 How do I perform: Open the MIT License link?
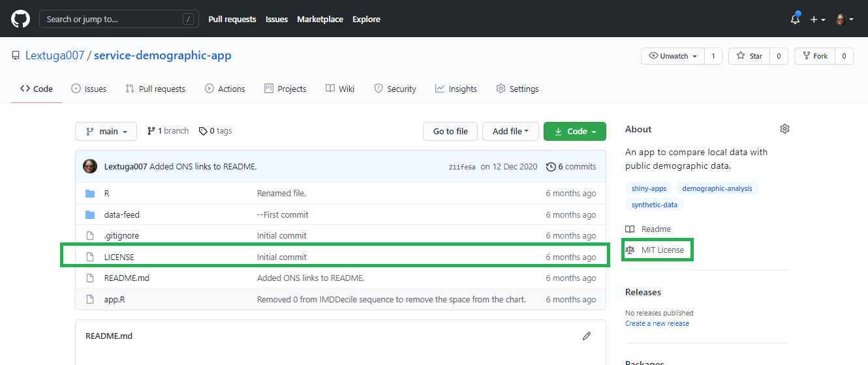point(655,250)
